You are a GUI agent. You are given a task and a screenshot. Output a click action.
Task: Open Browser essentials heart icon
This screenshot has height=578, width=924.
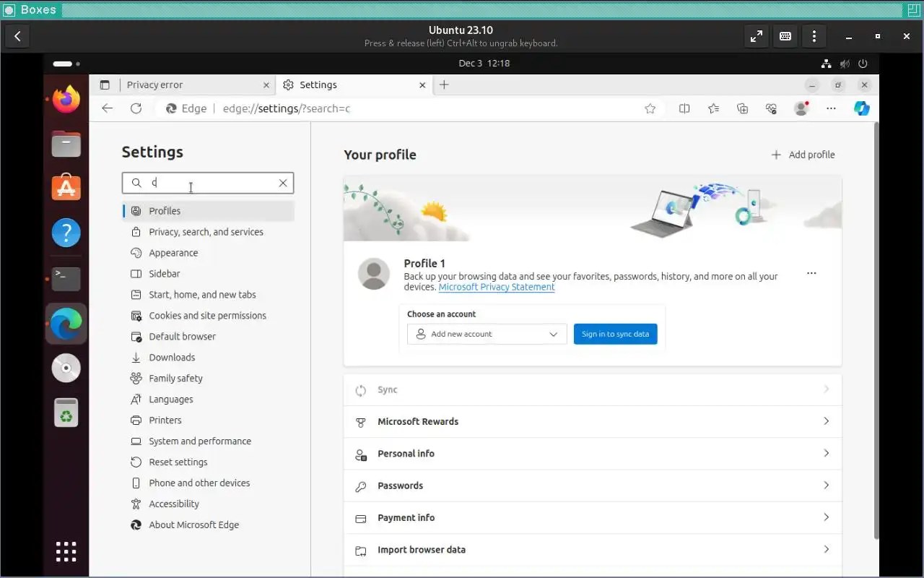(x=771, y=108)
